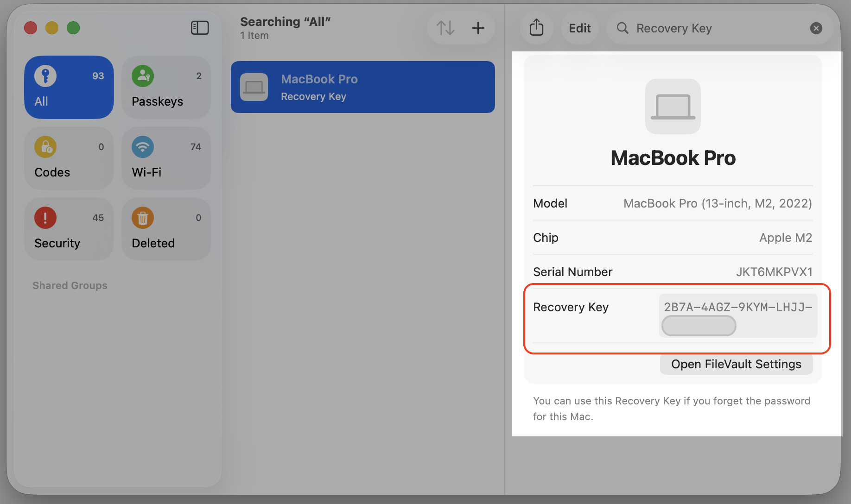This screenshot has width=851, height=504.
Task: Open the sort options arrows button
Action: (x=445, y=28)
